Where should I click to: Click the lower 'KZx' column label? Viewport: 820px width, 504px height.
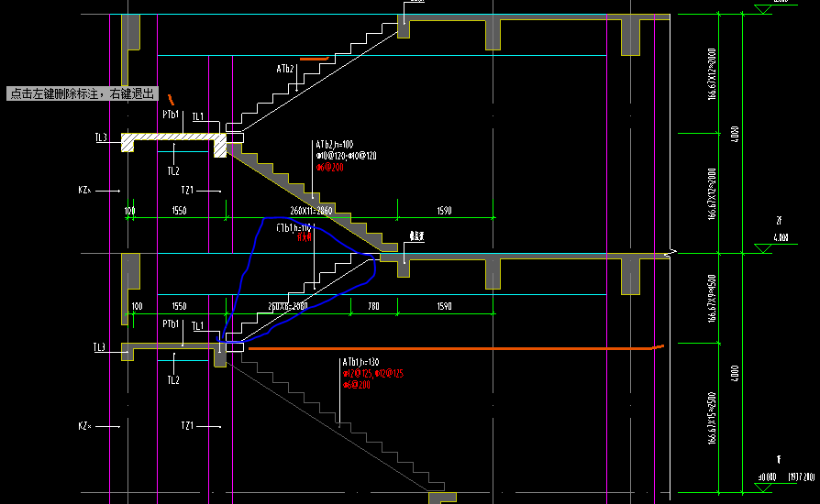pos(84,426)
